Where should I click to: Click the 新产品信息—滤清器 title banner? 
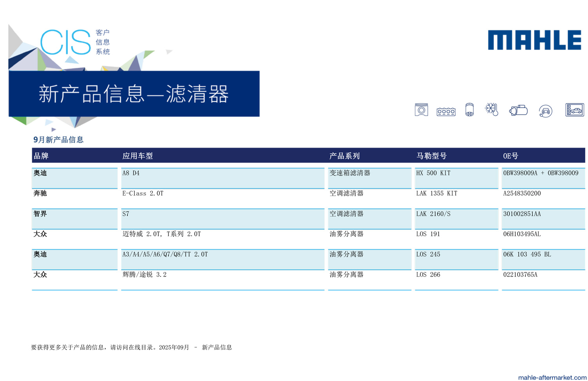tap(134, 94)
